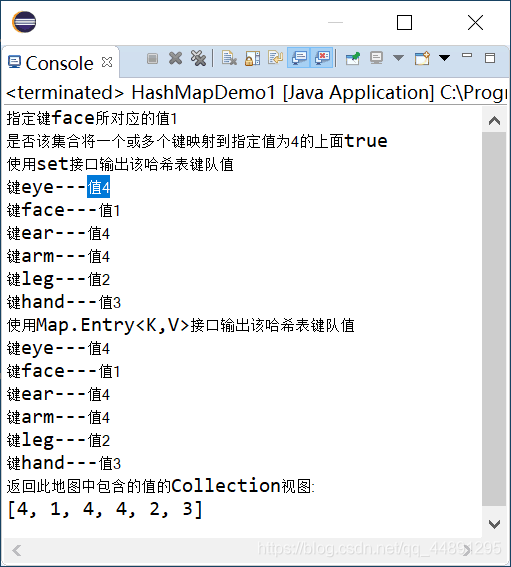This screenshot has height=567, width=511.
Task: Select the Console tab
Action: click(x=60, y=63)
